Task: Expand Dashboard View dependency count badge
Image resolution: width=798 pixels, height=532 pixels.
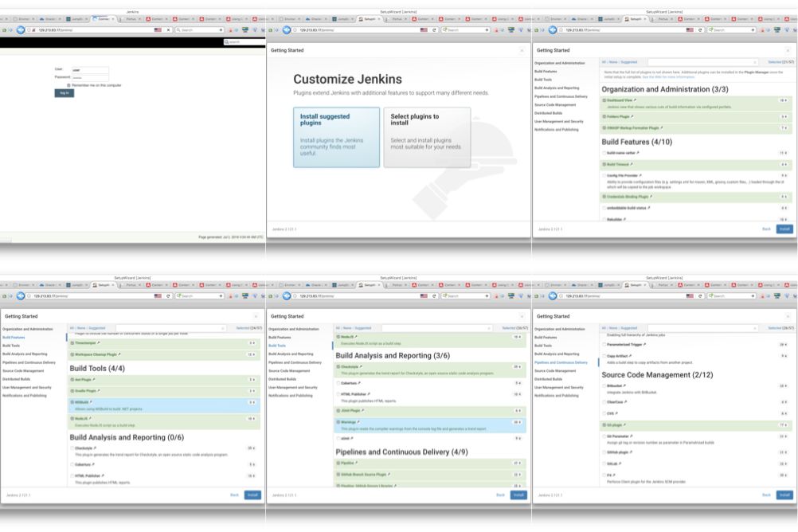Action: pyautogui.click(x=784, y=101)
